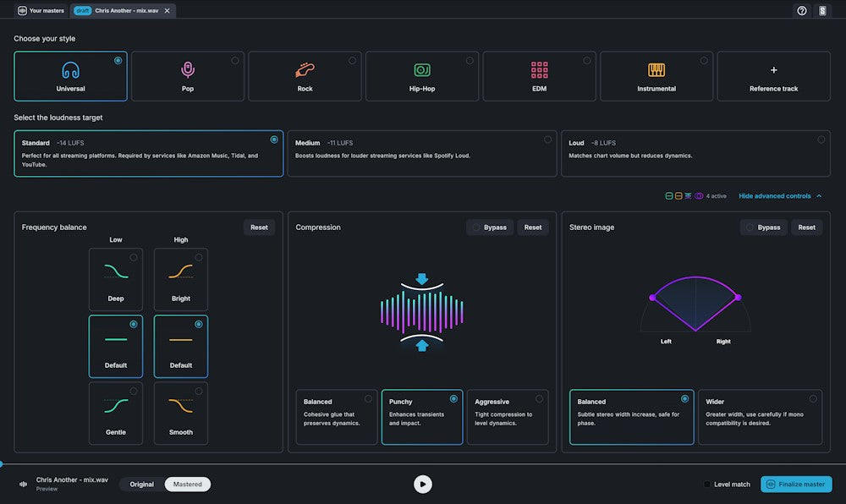Select Loud -8 LUFS loudness target
This screenshot has width=846, height=504.
click(695, 154)
